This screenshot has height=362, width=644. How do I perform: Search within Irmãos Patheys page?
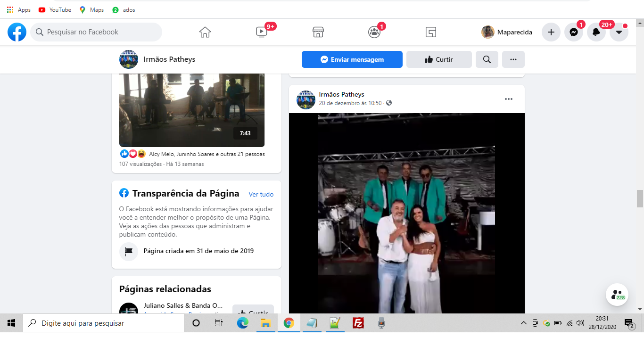pyautogui.click(x=487, y=59)
